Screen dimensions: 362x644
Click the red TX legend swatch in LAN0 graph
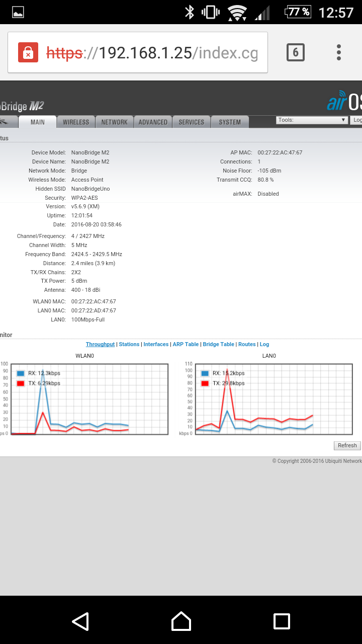pos(205,383)
